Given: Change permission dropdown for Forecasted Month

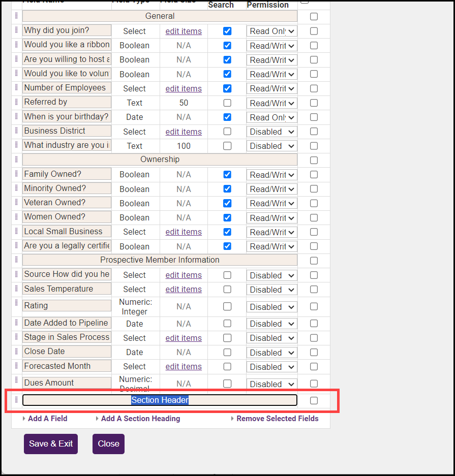Looking at the screenshot, I should (x=272, y=367).
